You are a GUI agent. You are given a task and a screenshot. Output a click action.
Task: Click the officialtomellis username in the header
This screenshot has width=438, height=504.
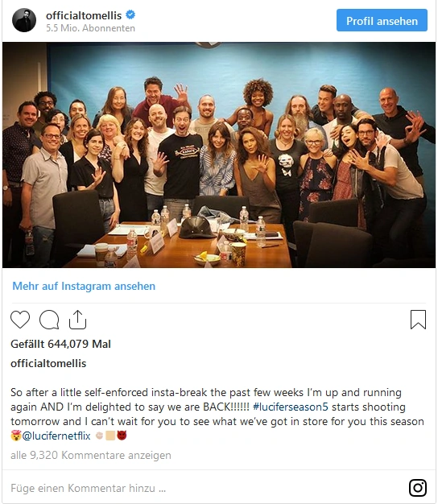(84, 15)
